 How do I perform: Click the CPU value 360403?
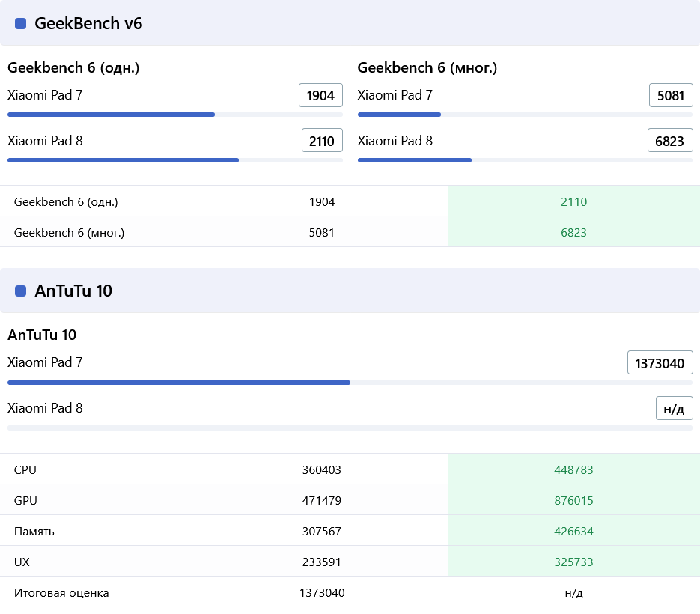point(322,469)
